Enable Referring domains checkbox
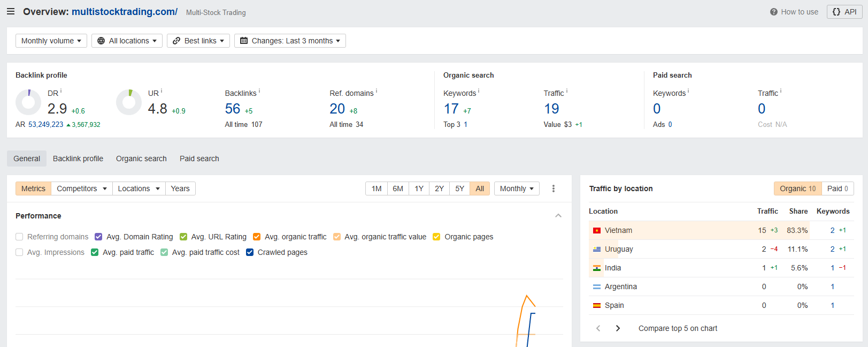868x347 pixels. pos(19,237)
